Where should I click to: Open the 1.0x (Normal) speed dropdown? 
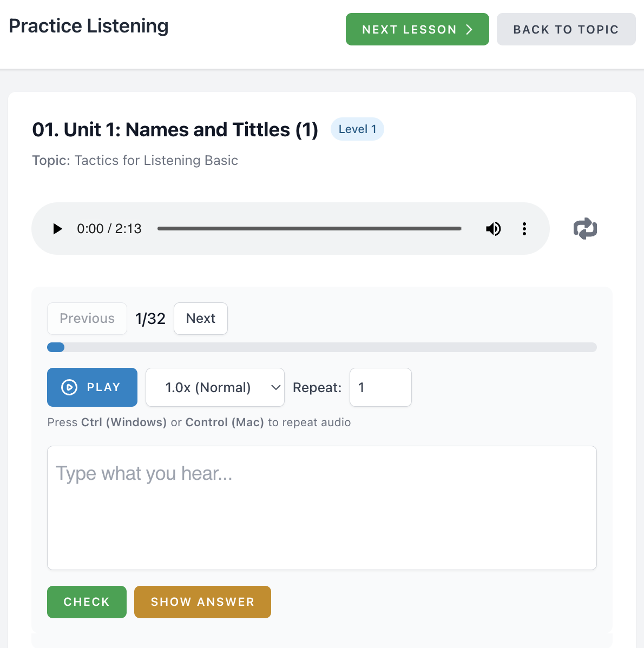pos(215,387)
